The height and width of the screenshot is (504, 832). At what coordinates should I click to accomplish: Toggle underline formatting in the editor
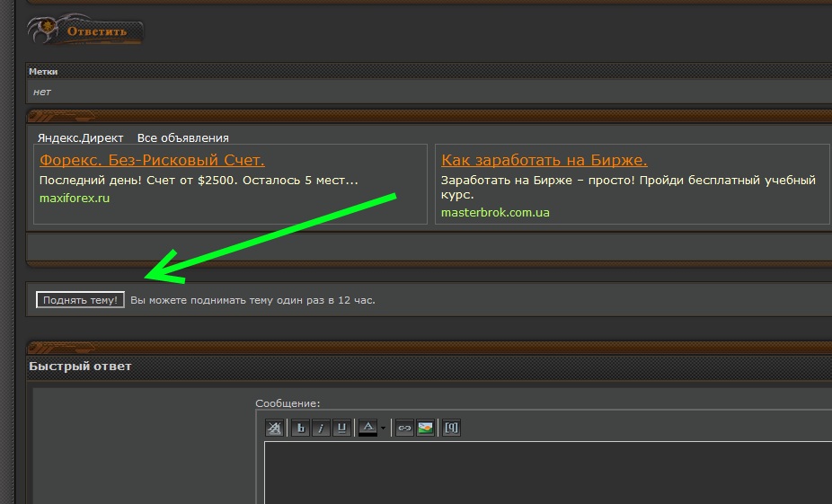point(341,429)
